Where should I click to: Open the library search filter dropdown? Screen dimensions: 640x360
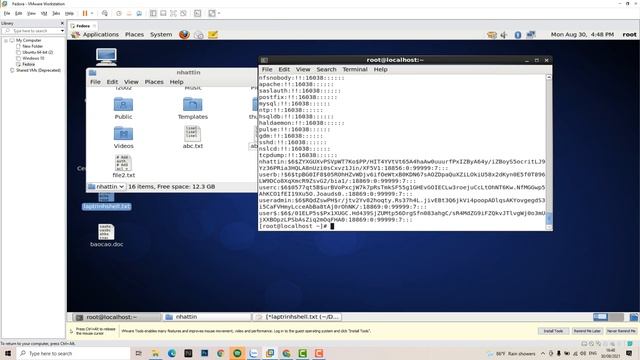(62, 31)
